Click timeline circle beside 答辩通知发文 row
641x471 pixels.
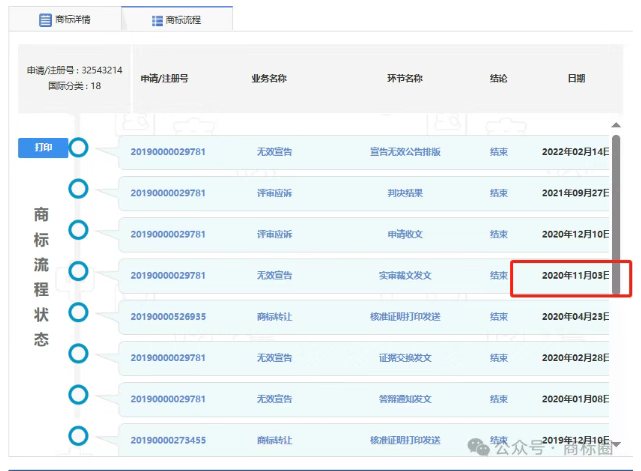click(x=78, y=394)
